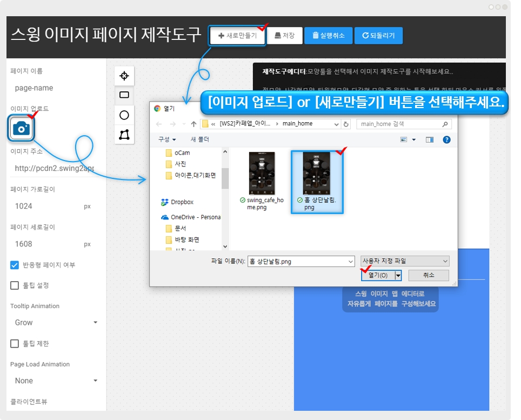Select the circle shape tool

124,115
